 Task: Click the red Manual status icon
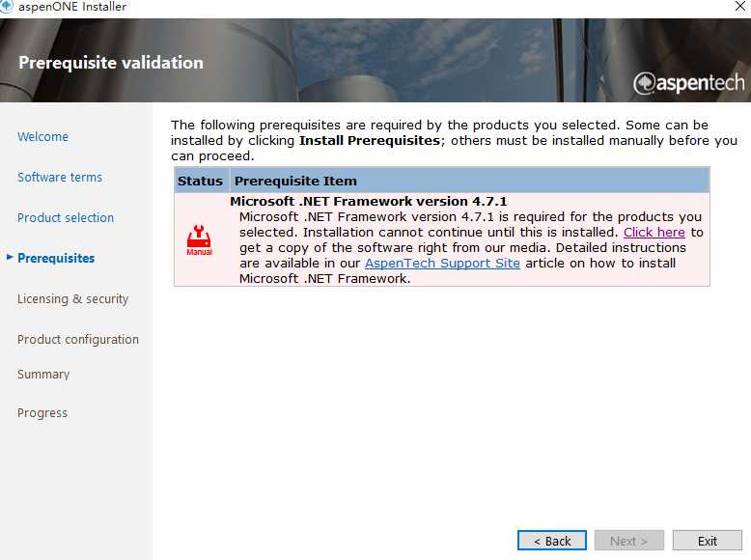pyautogui.click(x=199, y=240)
